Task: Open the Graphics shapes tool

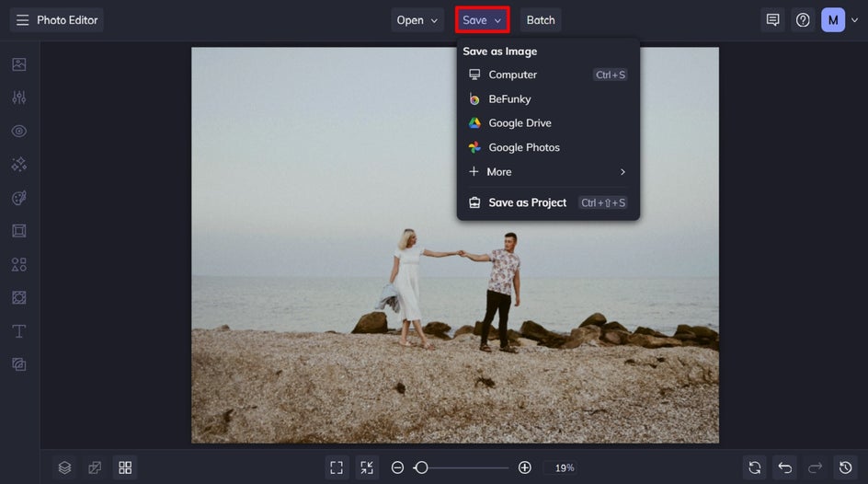Action: [18, 264]
